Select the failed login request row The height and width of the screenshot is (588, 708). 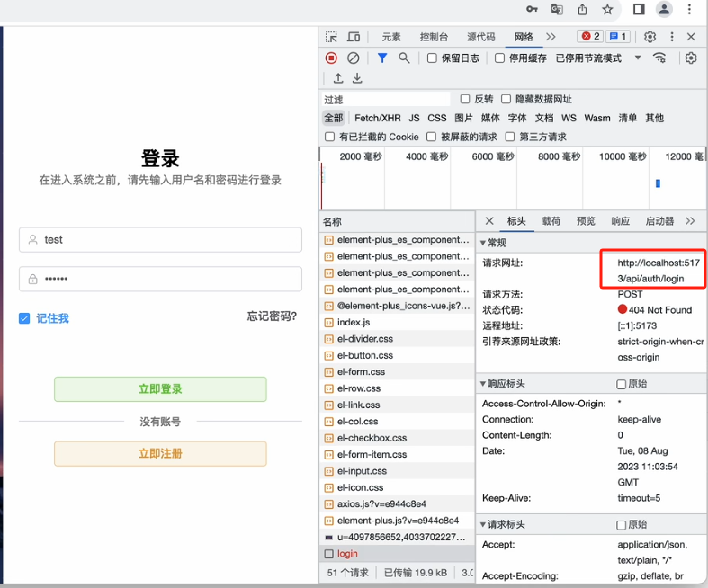398,553
